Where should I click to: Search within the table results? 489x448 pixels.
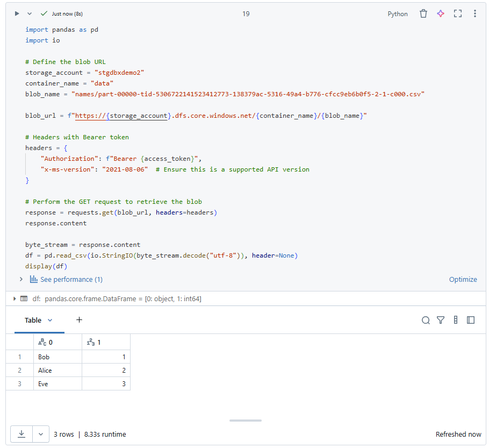point(426,320)
